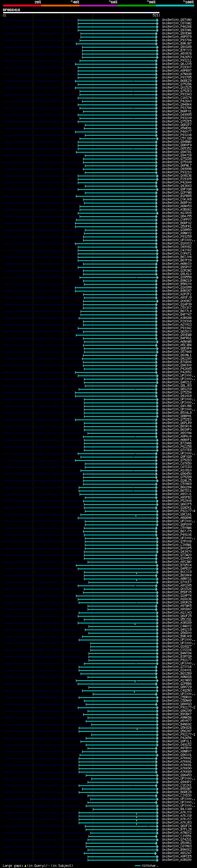Select the UniRef100_A7KK89 entry
This screenshot has width=197, height=868.
[x=176, y=772]
